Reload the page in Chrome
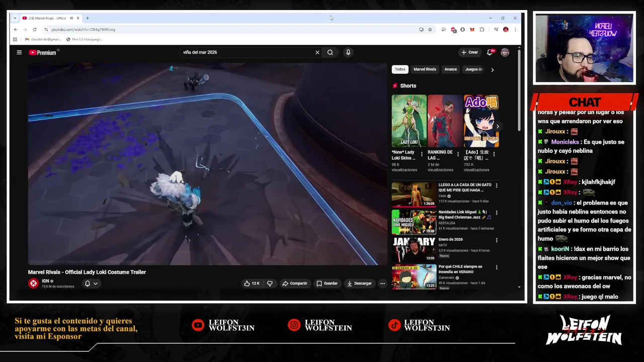 point(35,30)
